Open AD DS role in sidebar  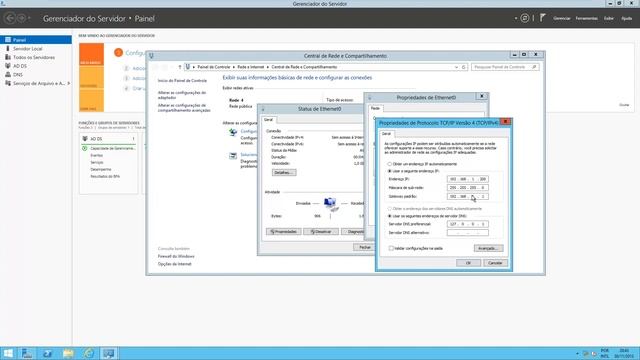[20, 66]
